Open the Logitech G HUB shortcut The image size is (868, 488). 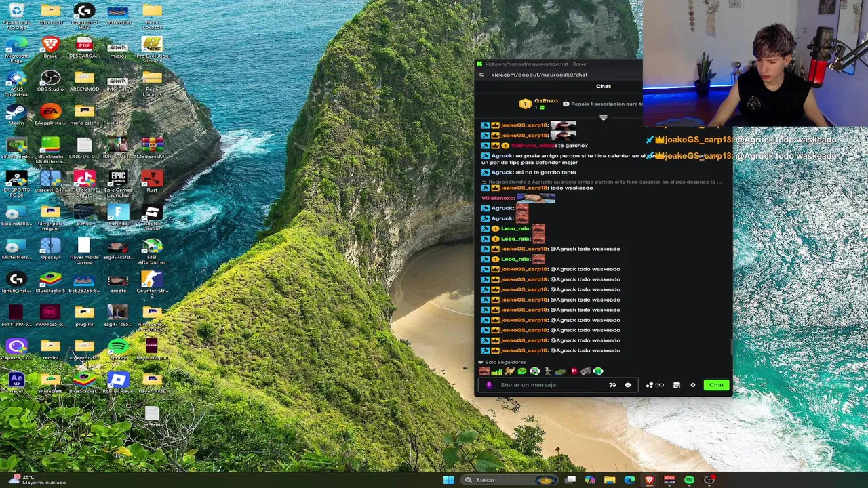point(84,16)
